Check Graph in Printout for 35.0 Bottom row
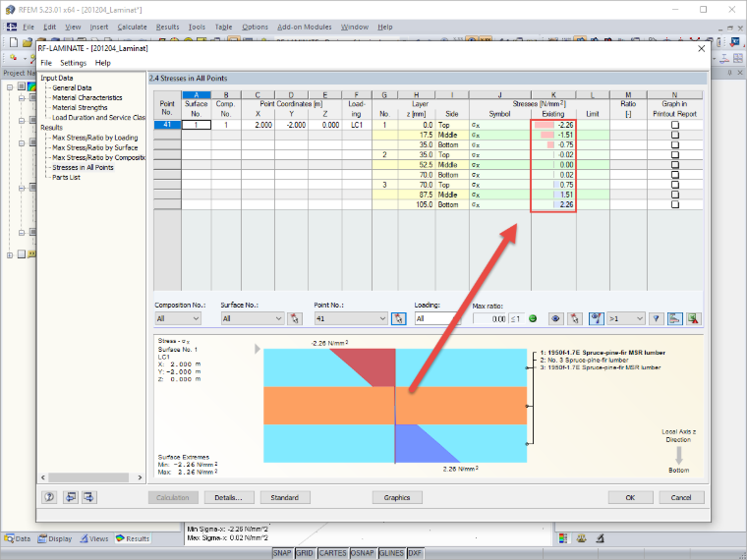The width and height of the screenshot is (747, 560). [x=674, y=144]
